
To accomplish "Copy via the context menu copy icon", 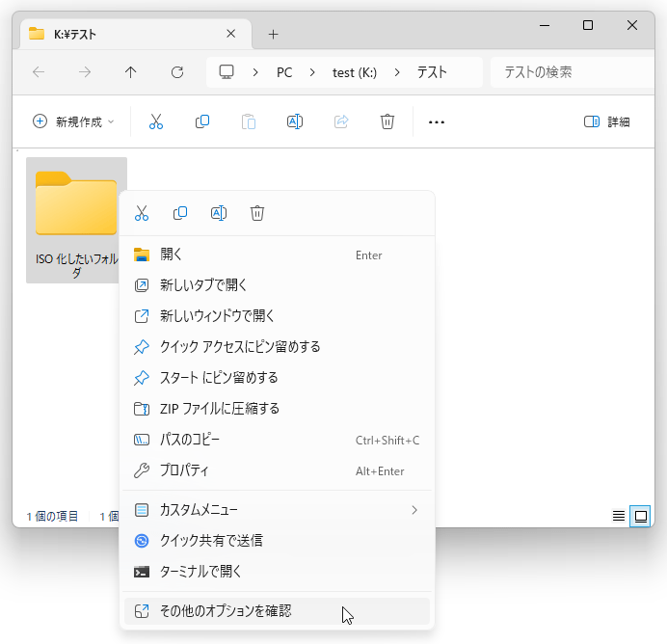I will pos(180,213).
